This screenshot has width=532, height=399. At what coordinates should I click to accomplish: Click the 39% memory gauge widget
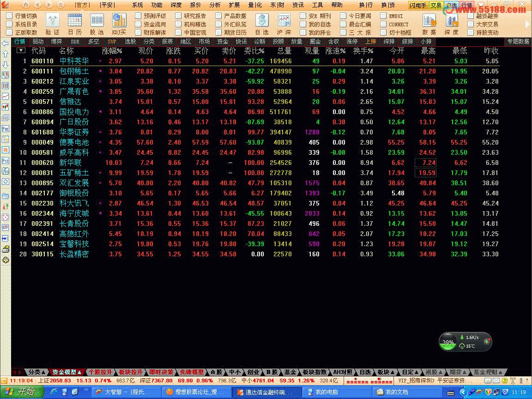[448, 342]
